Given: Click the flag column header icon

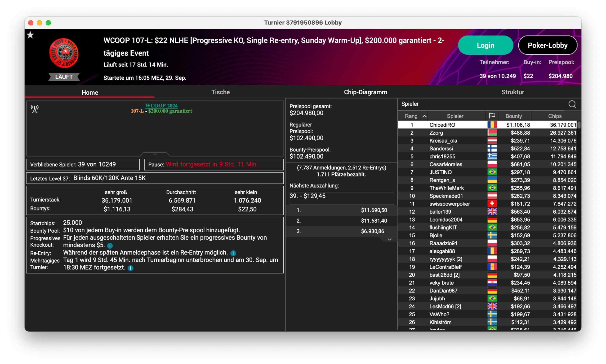Looking at the screenshot, I should [x=492, y=116].
